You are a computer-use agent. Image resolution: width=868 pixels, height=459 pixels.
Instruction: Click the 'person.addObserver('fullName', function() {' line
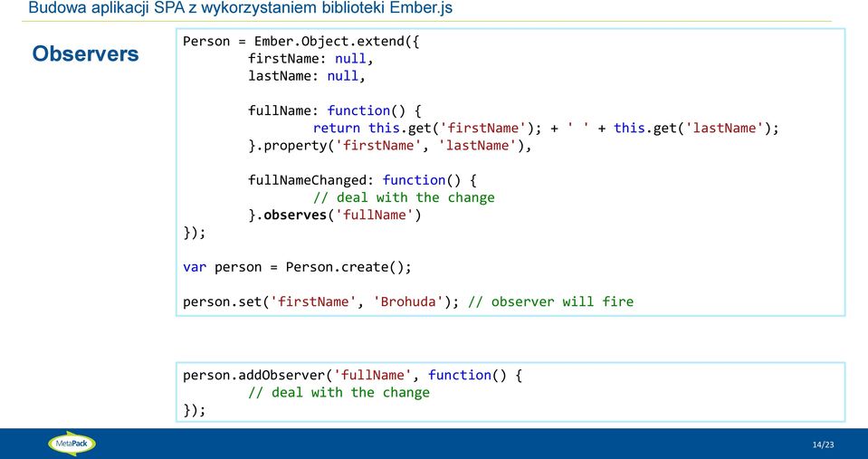(353, 376)
